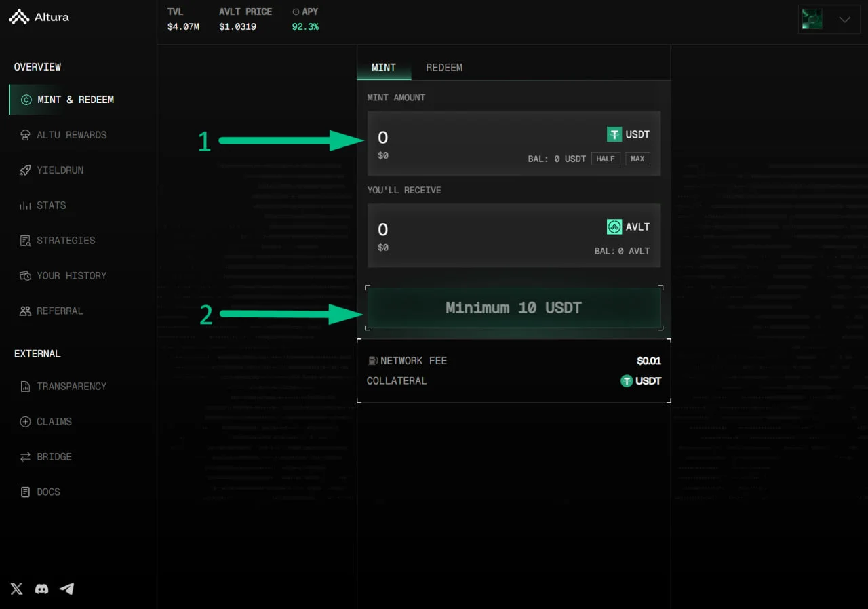Switch to the MINT tab
Image resolution: width=868 pixels, height=609 pixels.
pyautogui.click(x=384, y=68)
